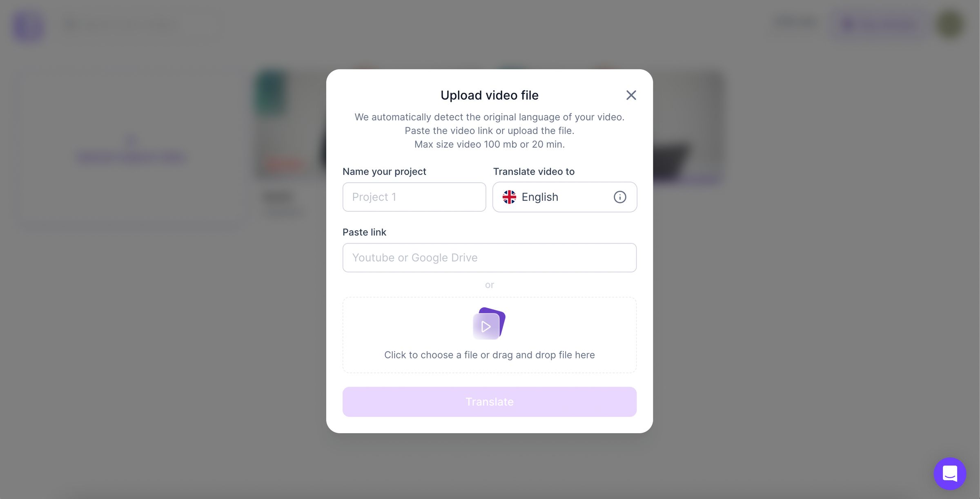Viewport: 980px width, 499px height.
Task: Click the 'Click to choose a file' text
Action: click(x=489, y=355)
